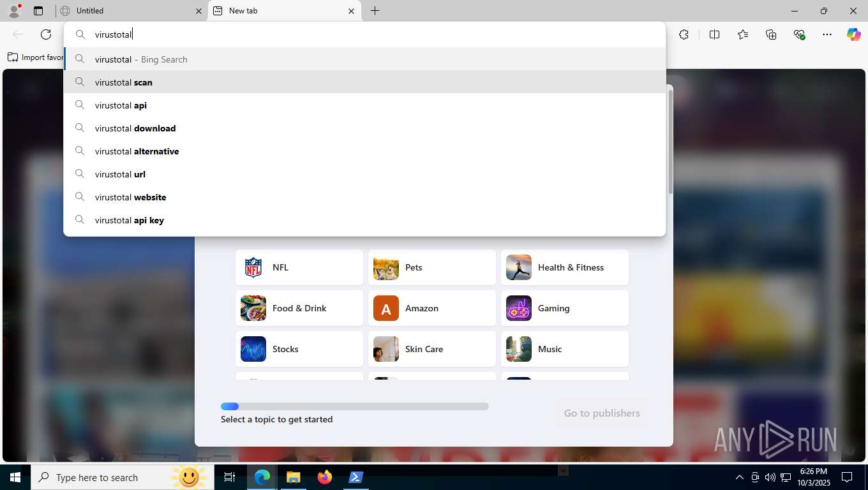This screenshot has height=490, width=868.
Task: Open the clock showing 6:26 PM
Action: (813, 477)
